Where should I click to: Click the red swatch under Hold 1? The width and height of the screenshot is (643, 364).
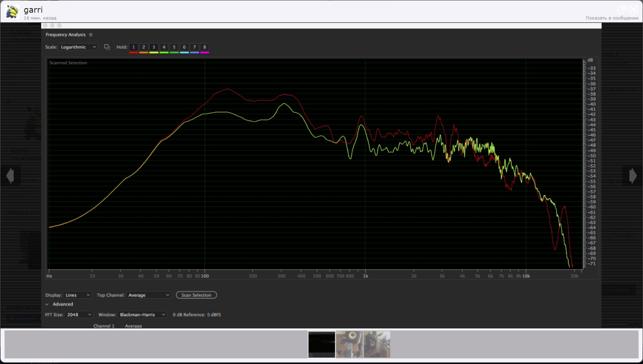click(134, 53)
